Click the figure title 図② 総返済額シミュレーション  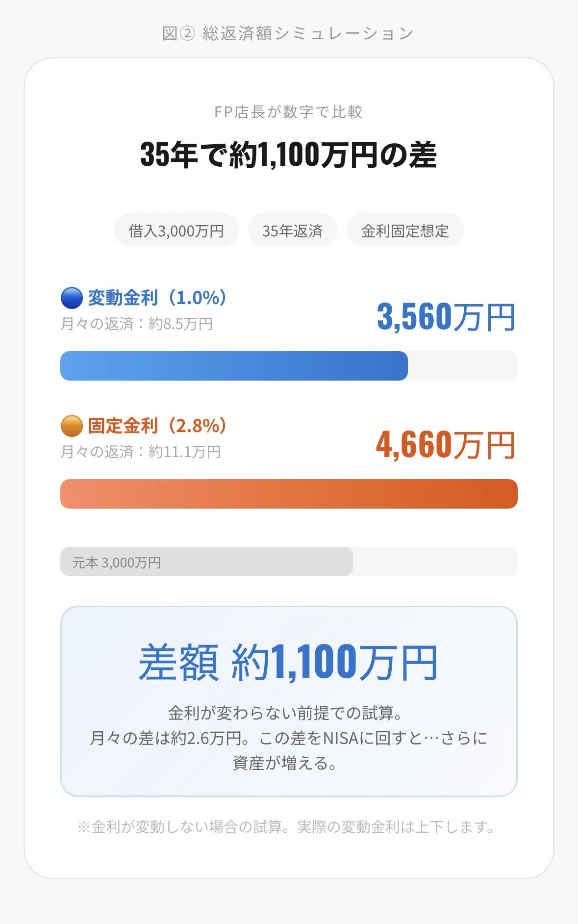(288, 33)
